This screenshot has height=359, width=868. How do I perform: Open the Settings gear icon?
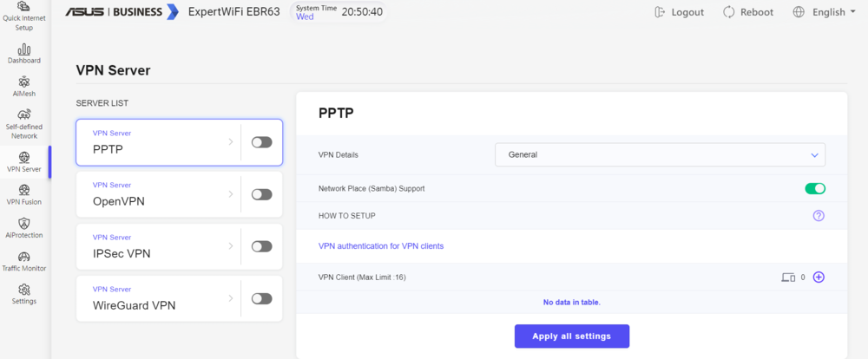point(24,290)
